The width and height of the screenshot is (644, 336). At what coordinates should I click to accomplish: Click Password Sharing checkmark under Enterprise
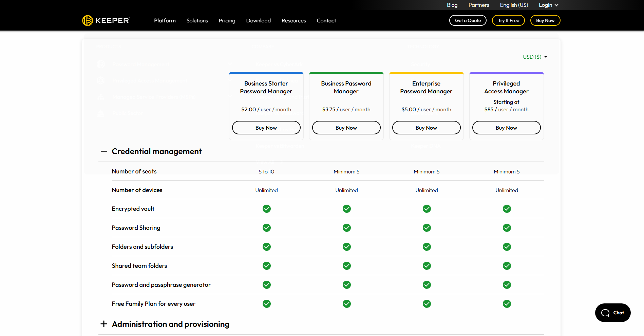pyautogui.click(x=427, y=228)
